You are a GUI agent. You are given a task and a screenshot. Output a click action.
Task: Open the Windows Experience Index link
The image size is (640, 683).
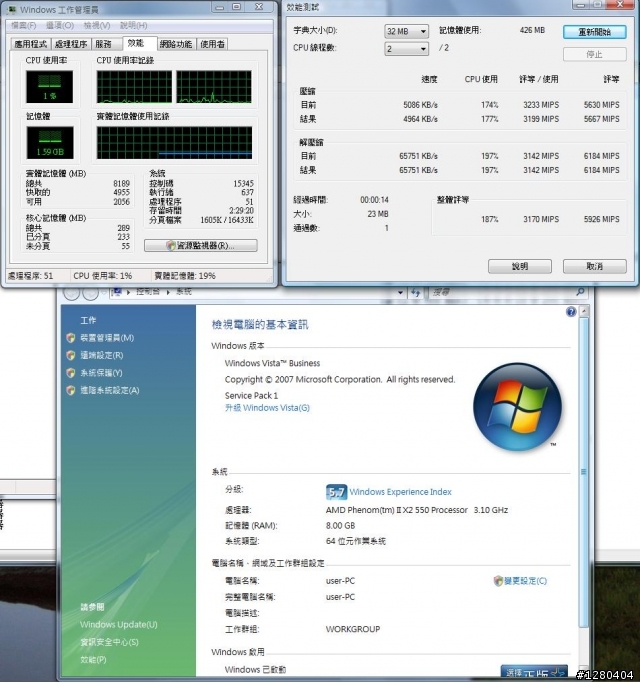(x=400, y=492)
